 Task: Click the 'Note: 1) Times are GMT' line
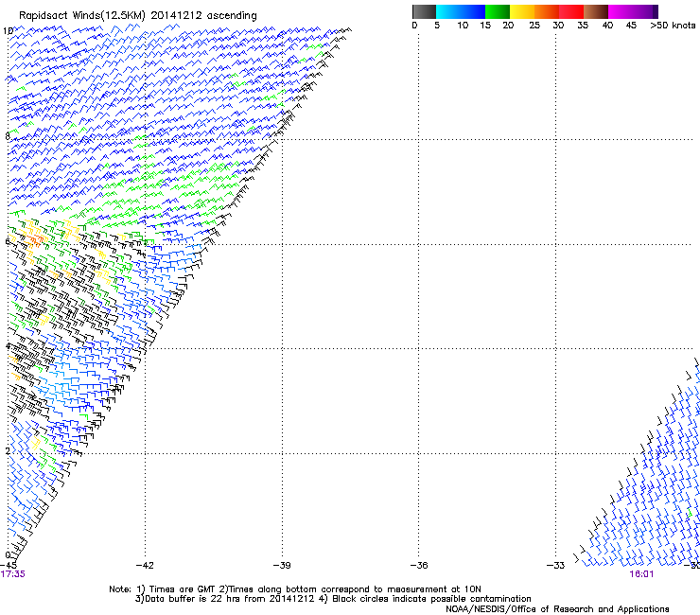click(x=295, y=589)
